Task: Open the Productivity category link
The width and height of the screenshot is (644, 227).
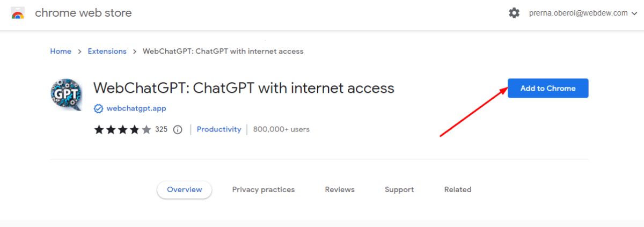Action: coord(219,129)
